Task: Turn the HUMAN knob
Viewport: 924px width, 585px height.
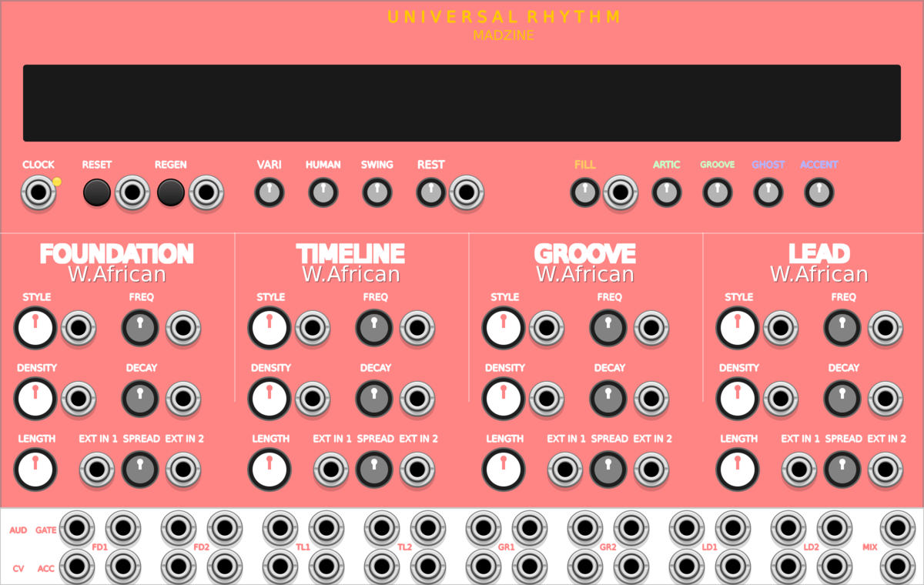Action: [x=322, y=192]
